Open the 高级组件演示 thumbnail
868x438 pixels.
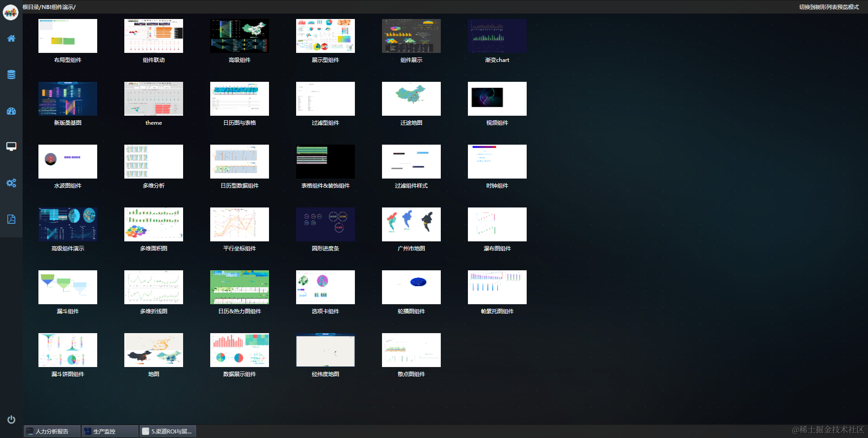pos(68,224)
